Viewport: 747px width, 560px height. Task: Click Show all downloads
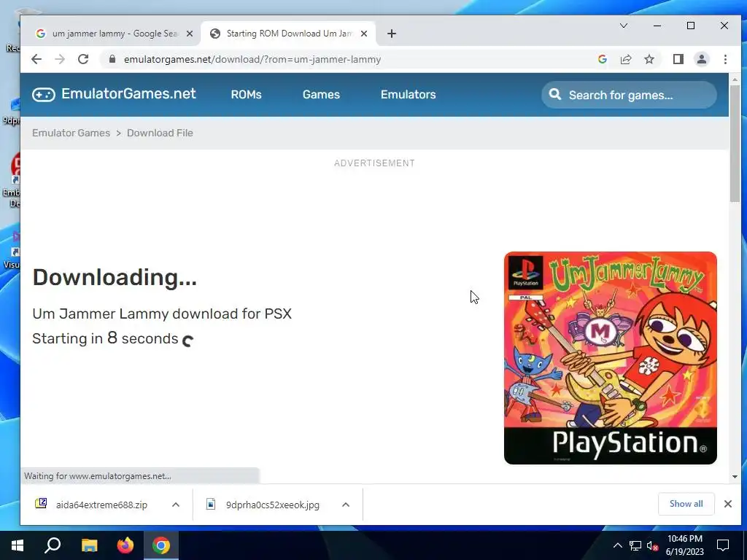686,504
